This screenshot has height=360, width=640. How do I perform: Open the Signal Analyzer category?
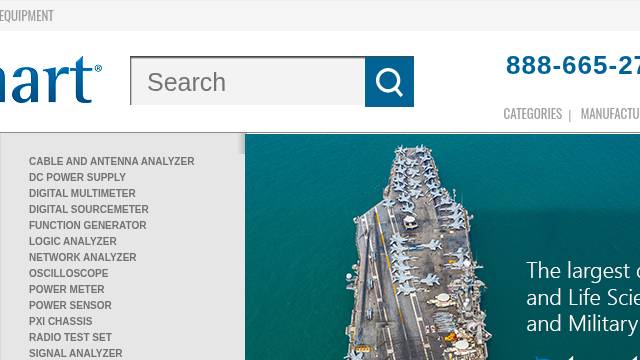point(76,353)
